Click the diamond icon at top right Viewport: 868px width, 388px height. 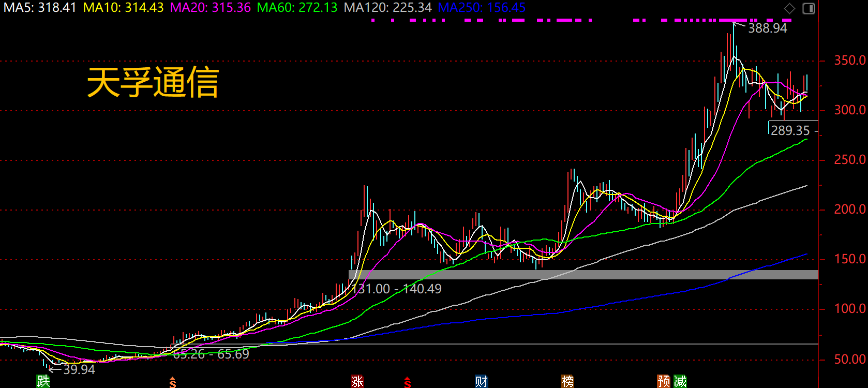(789, 8)
